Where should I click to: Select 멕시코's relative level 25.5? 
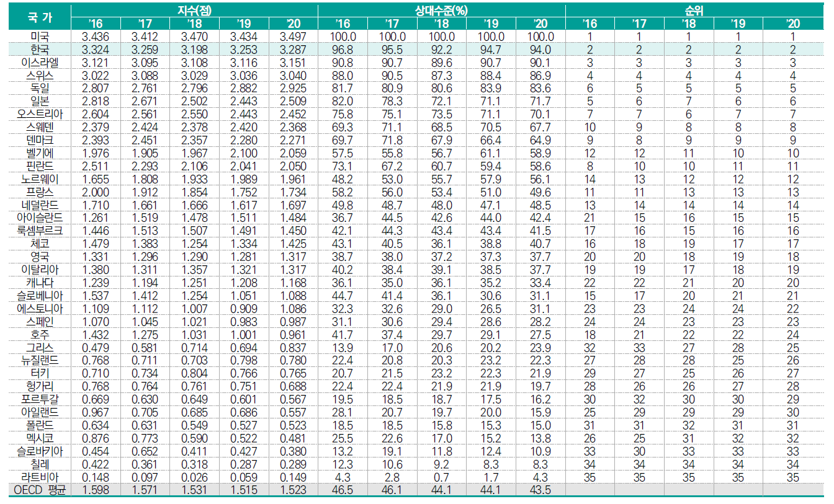343,437
